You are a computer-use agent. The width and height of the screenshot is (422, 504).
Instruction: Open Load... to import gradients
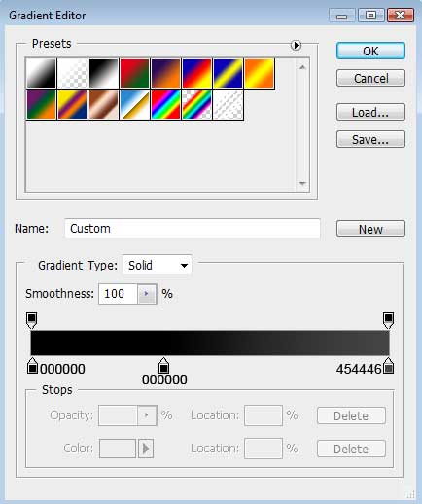point(370,112)
